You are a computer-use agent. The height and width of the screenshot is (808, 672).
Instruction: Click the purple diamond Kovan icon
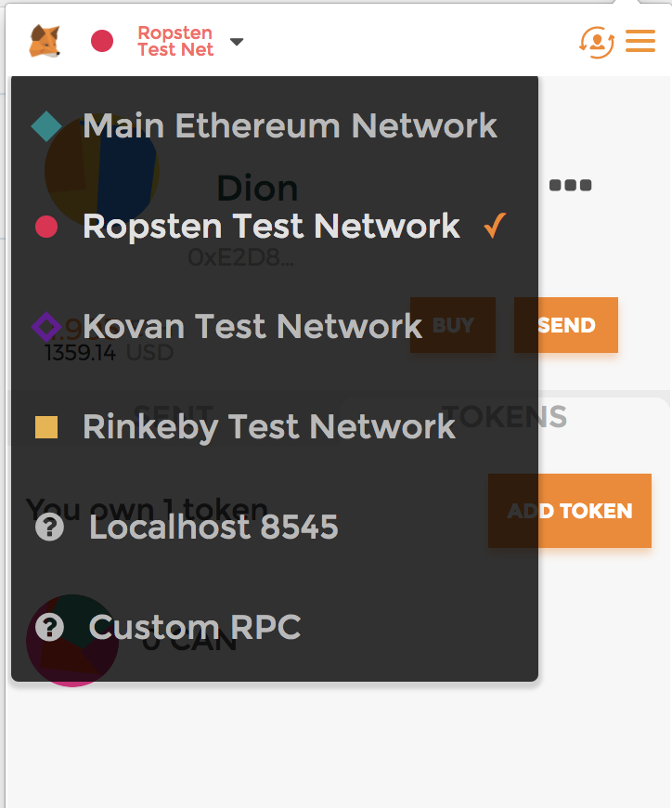coord(46,327)
